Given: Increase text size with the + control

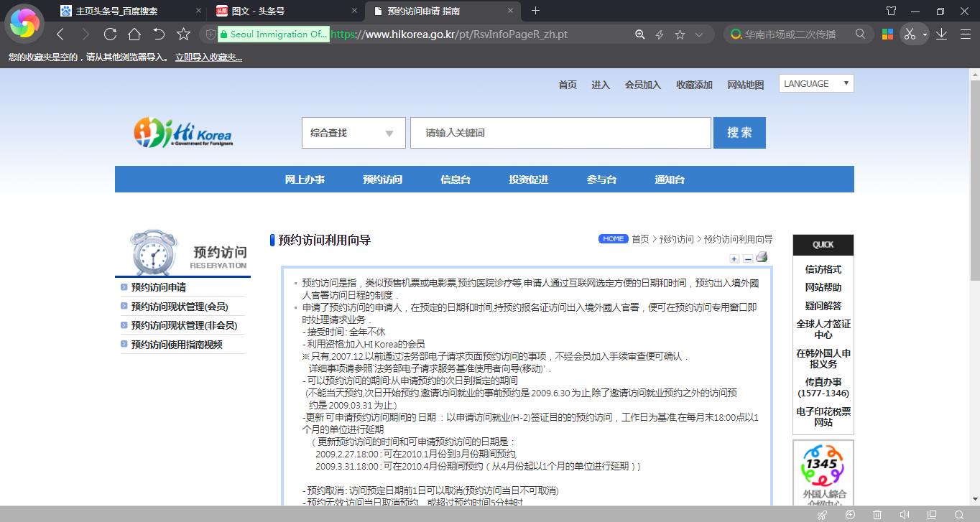Looking at the screenshot, I should coord(734,258).
